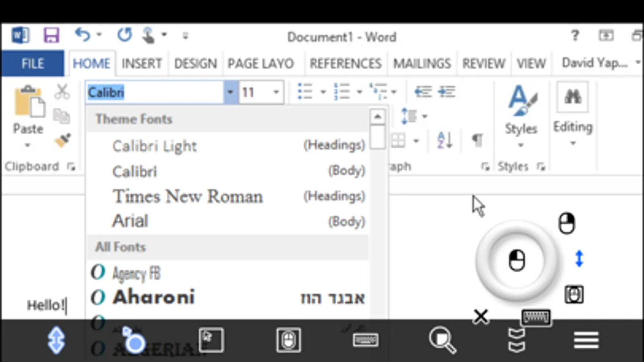
Task: Toggle the blue pan/scroll mode in bottom bar
Action: [x=56, y=340]
